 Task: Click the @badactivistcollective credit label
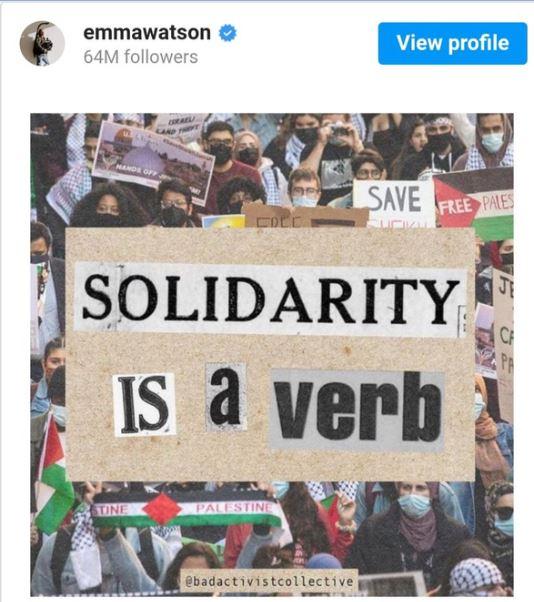[269, 581]
